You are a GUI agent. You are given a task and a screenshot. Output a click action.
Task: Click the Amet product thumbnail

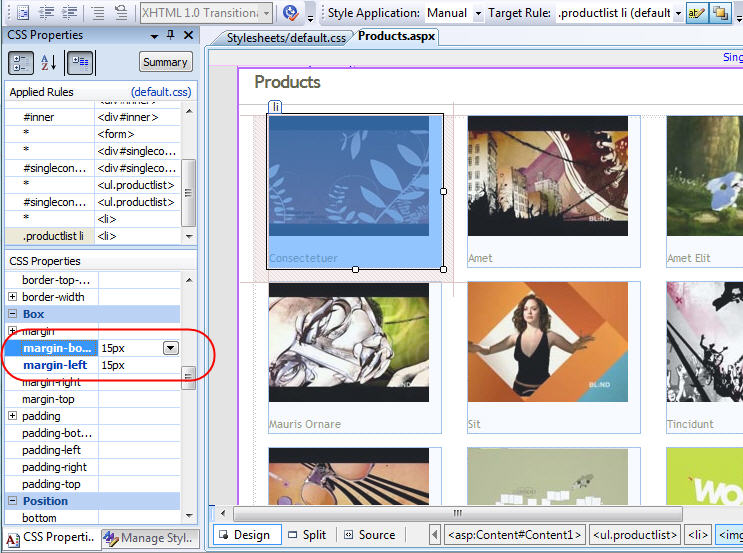pos(548,176)
